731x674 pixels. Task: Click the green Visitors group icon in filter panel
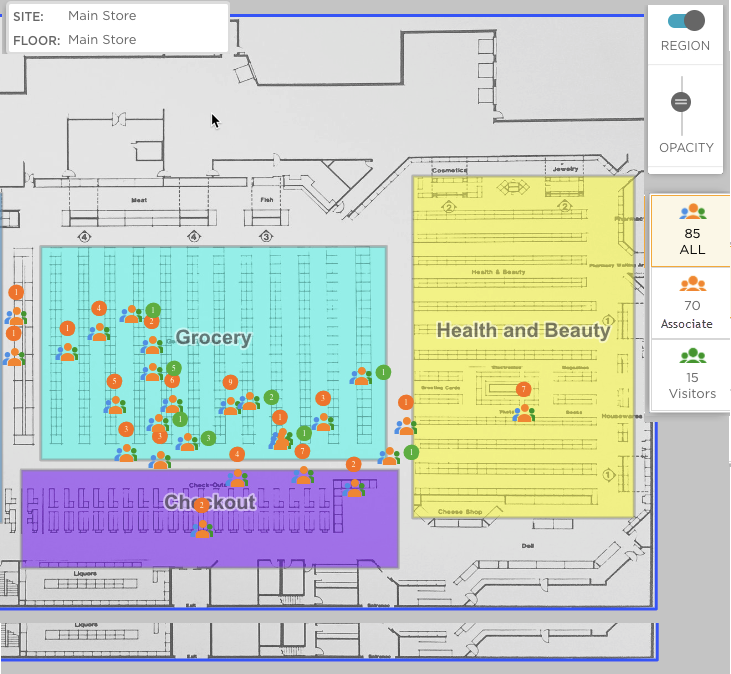[x=692, y=355]
